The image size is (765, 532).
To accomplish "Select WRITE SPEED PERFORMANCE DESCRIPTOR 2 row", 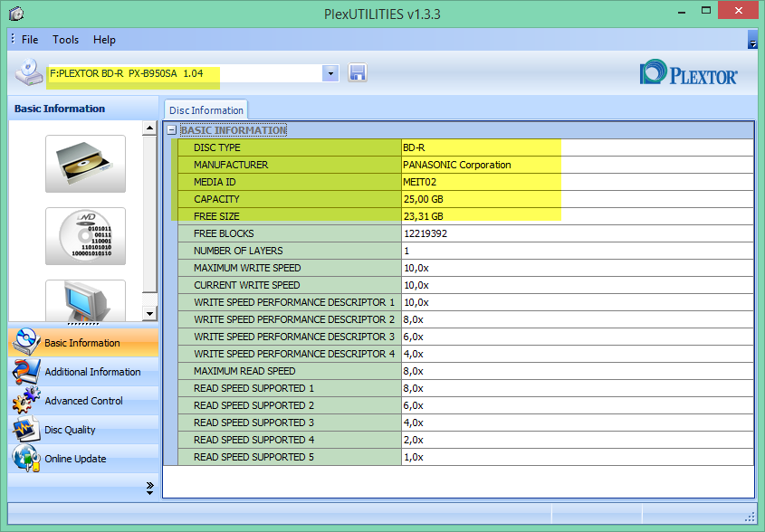I will tap(466, 319).
